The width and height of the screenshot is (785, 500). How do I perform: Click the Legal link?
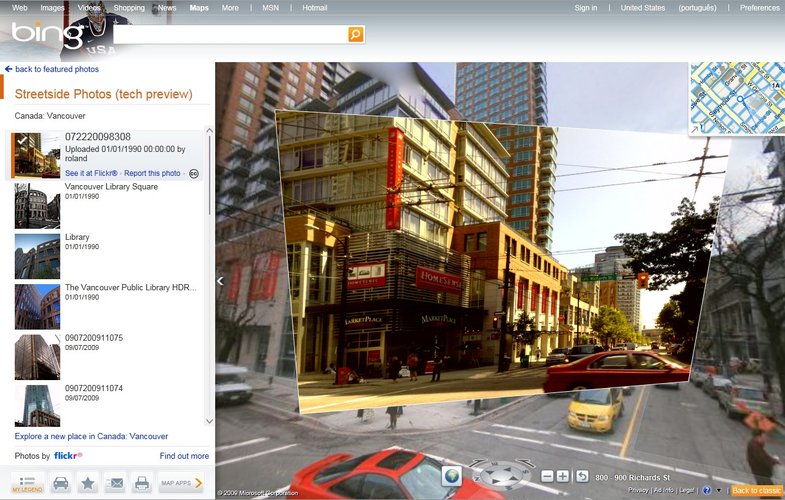coord(687,490)
